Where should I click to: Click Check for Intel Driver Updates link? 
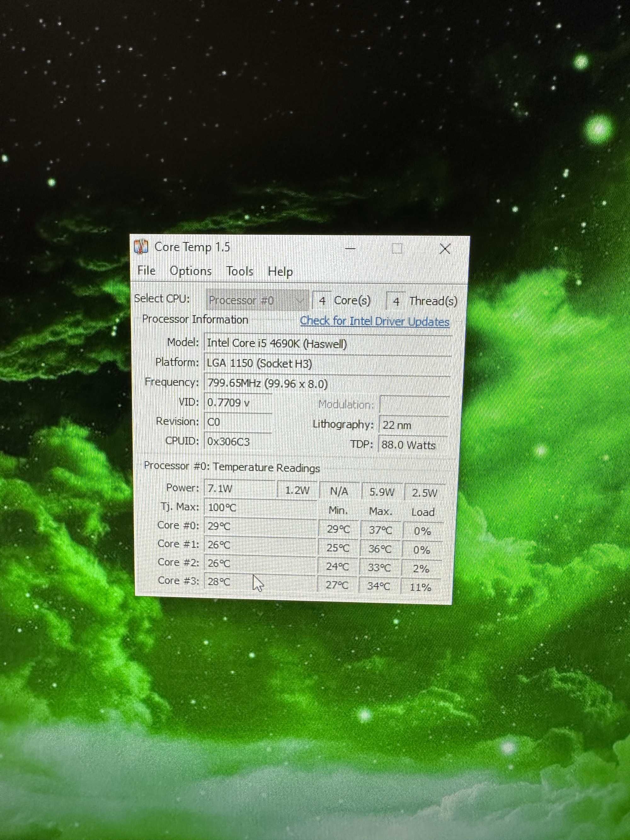(375, 321)
